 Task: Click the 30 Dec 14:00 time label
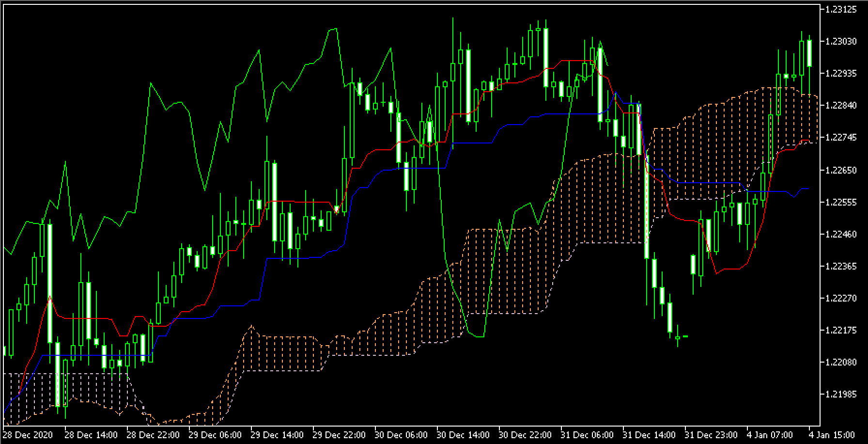coord(463,434)
